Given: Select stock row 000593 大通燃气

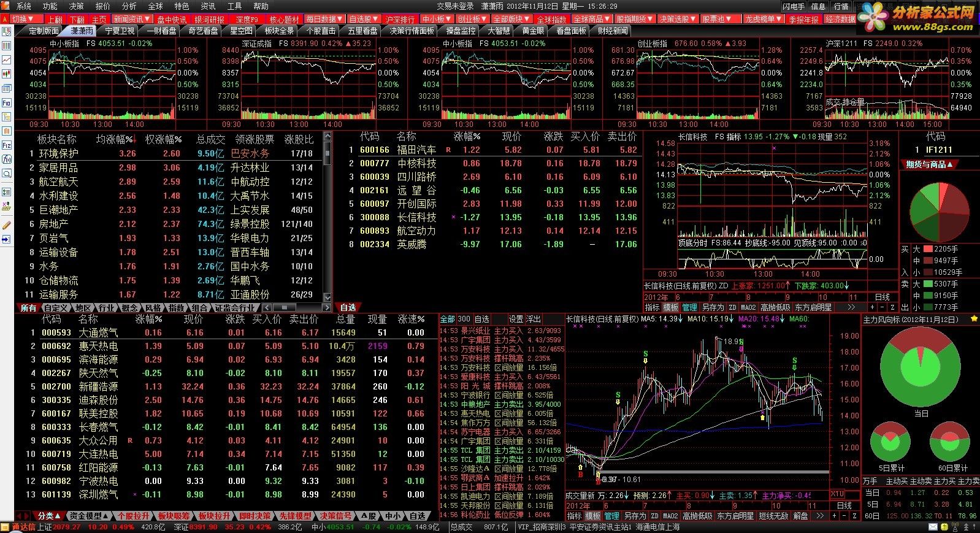Looking at the screenshot, I should coord(227,332).
